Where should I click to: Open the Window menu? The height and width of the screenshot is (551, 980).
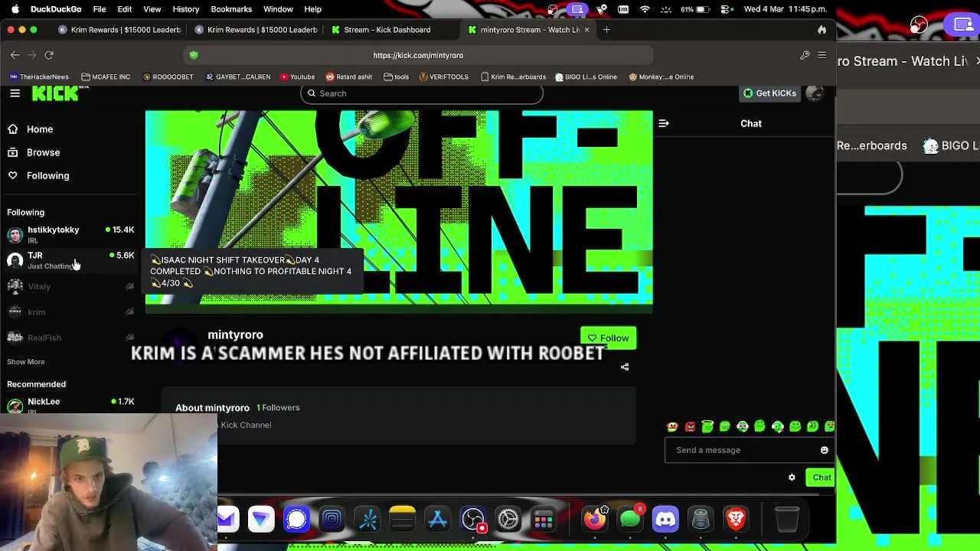(x=278, y=9)
